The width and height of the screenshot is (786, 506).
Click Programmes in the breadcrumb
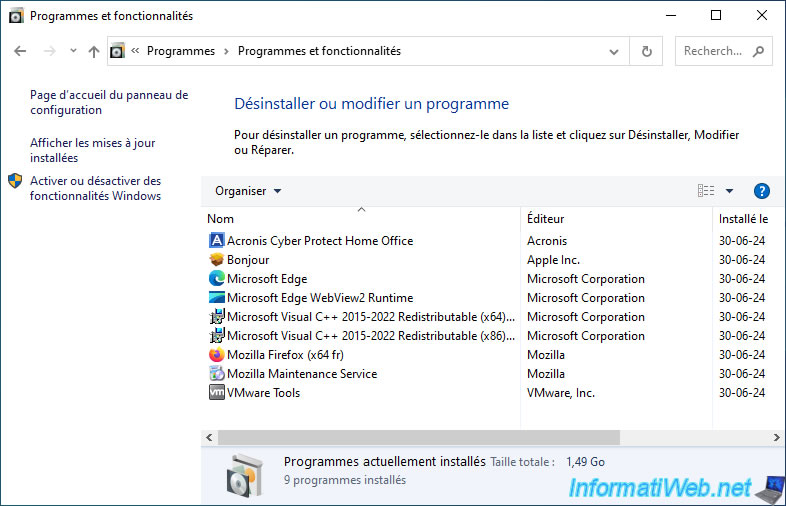[x=181, y=51]
